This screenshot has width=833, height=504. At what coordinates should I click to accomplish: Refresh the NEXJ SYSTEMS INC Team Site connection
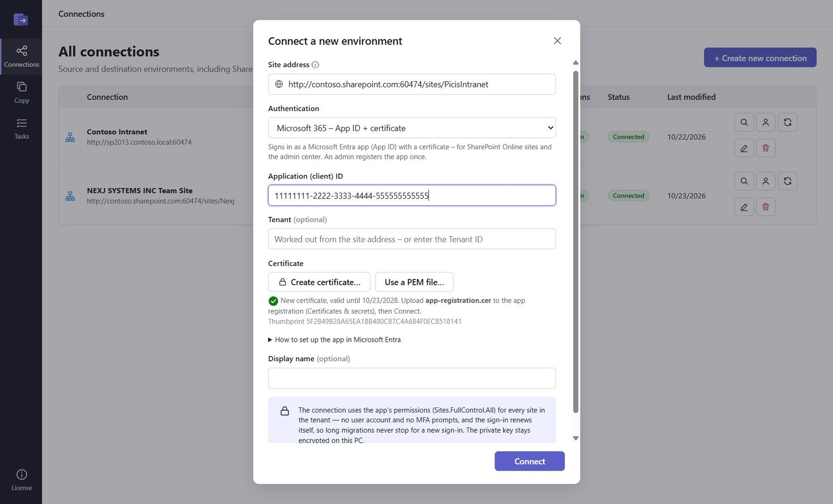pyautogui.click(x=787, y=181)
